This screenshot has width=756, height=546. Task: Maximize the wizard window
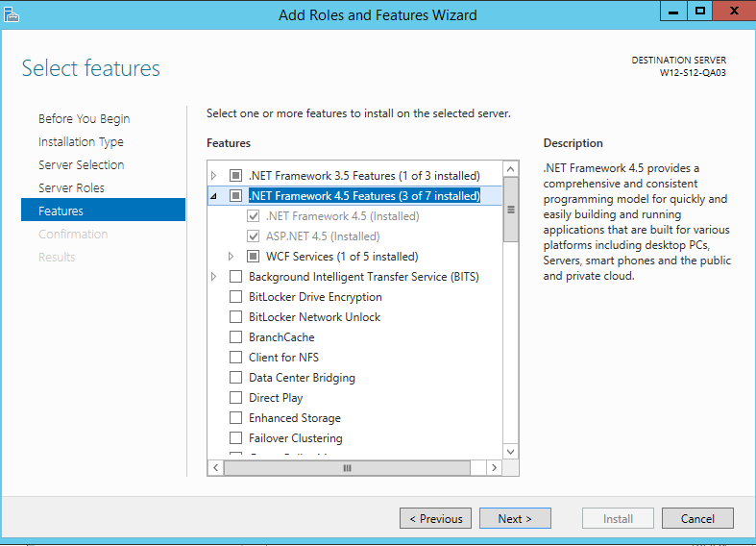point(699,11)
